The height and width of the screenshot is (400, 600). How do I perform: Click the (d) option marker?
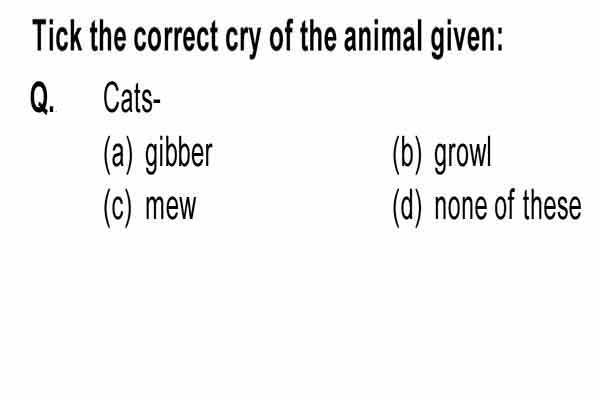408,207
